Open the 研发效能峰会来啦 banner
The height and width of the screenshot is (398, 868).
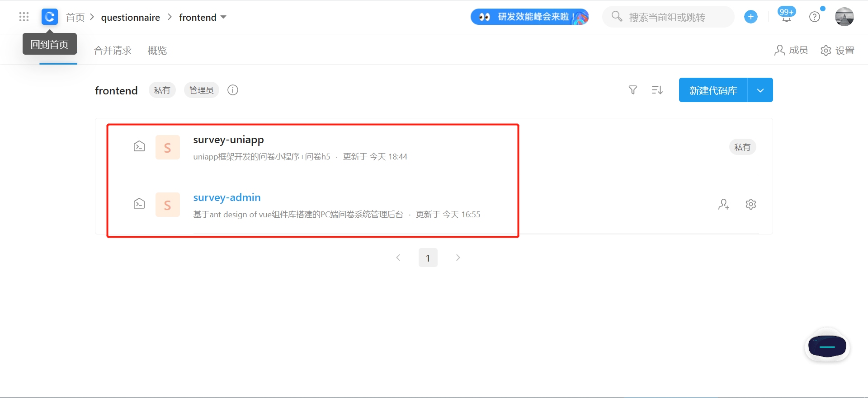tap(529, 17)
